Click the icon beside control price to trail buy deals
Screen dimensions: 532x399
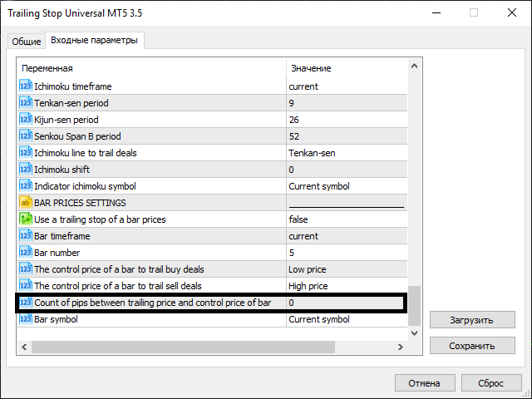26,269
